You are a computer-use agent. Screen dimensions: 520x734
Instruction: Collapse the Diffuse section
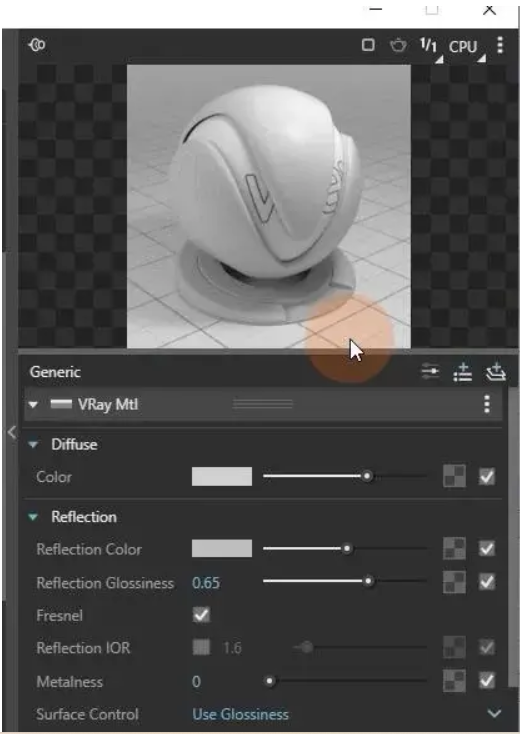point(33,444)
